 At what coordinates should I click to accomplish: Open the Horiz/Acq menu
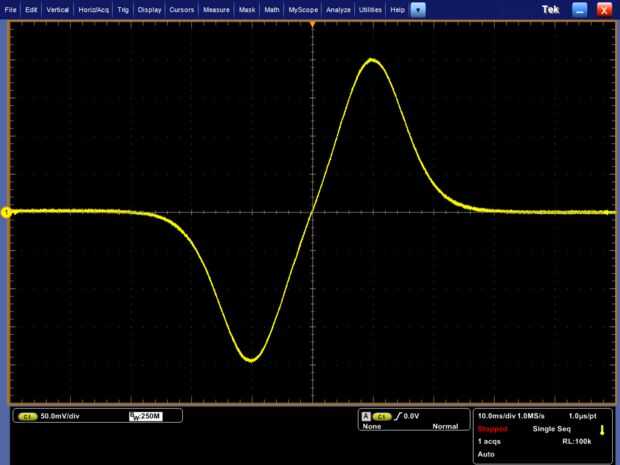click(x=93, y=9)
